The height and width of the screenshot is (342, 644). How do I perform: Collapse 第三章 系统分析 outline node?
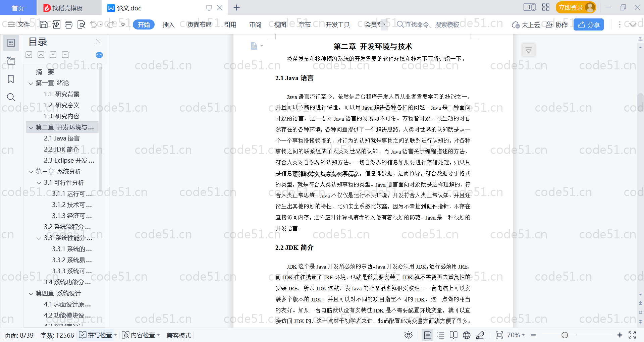pos(31,172)
